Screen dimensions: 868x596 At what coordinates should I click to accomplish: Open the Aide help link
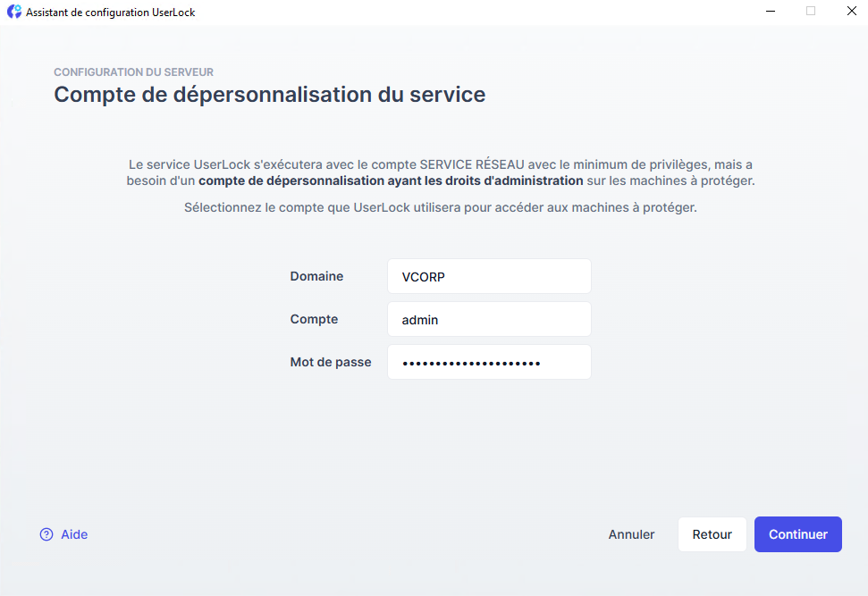[74, 534]
